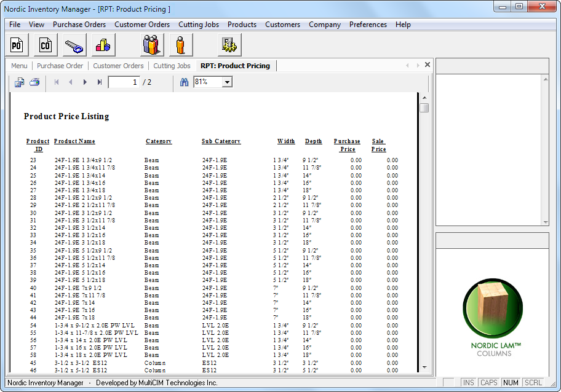Click the export report icon

coord(20,82)
